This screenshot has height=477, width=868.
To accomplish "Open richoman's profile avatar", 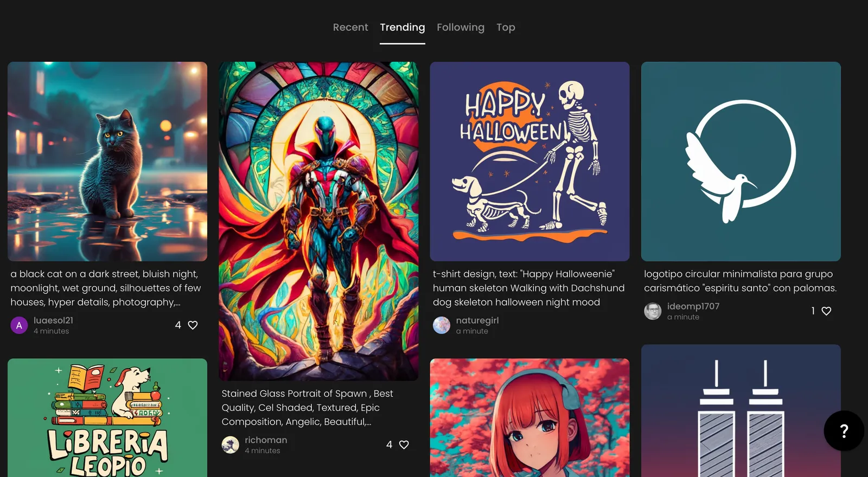I will pos(231,444).
